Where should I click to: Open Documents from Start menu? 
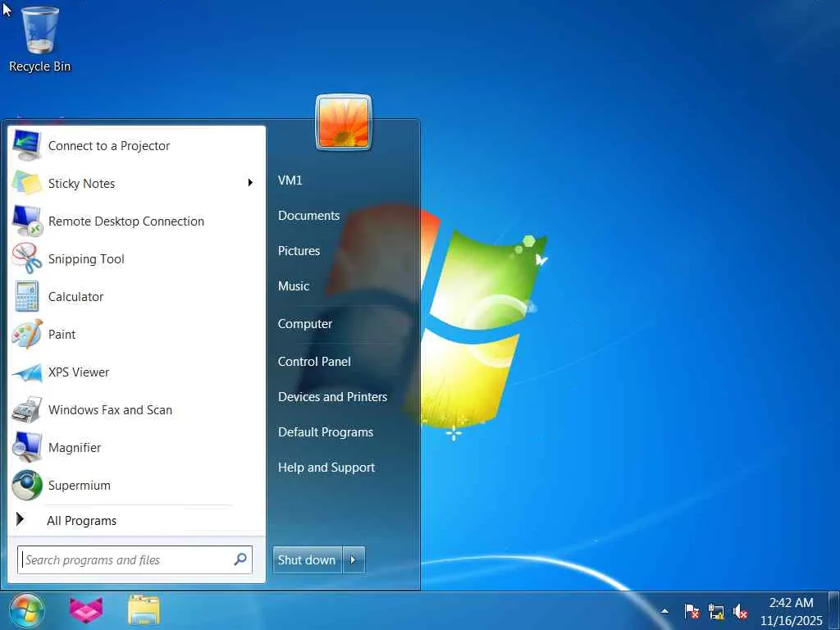tap(308, 216)
